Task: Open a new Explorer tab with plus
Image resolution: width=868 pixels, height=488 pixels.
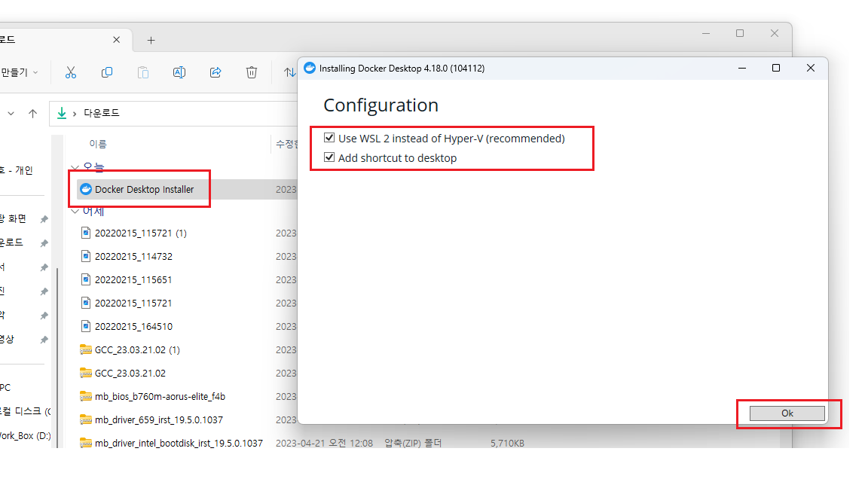Action: coord(151,41)
